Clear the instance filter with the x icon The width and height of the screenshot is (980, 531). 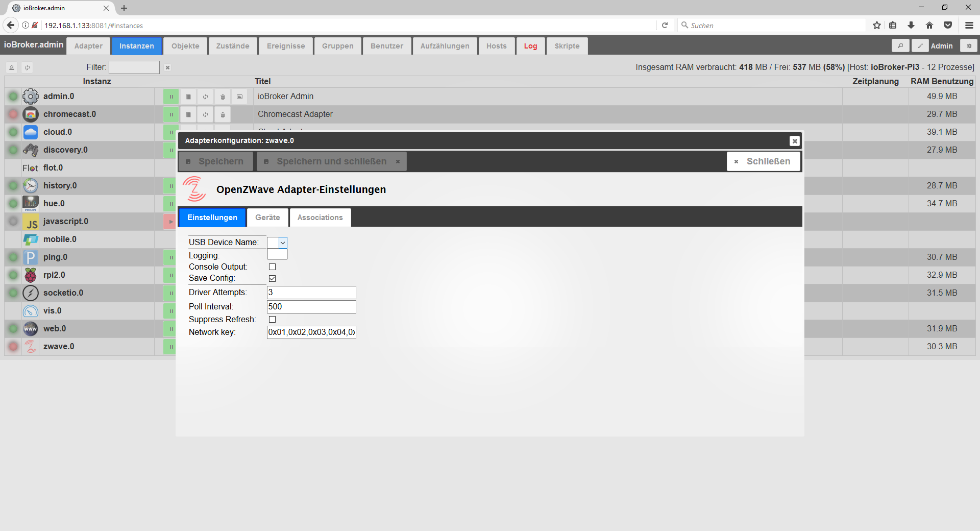tap(167, 67)
